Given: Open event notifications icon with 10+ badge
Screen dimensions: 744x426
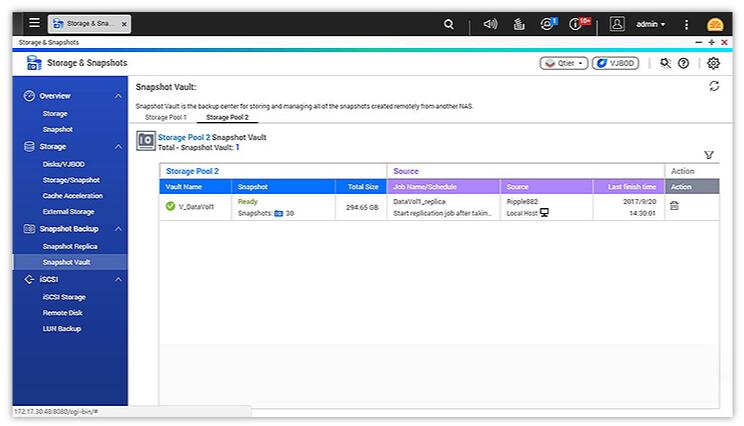Looking at the screenshot, I should pyautogui.click(x=579, y=23).
